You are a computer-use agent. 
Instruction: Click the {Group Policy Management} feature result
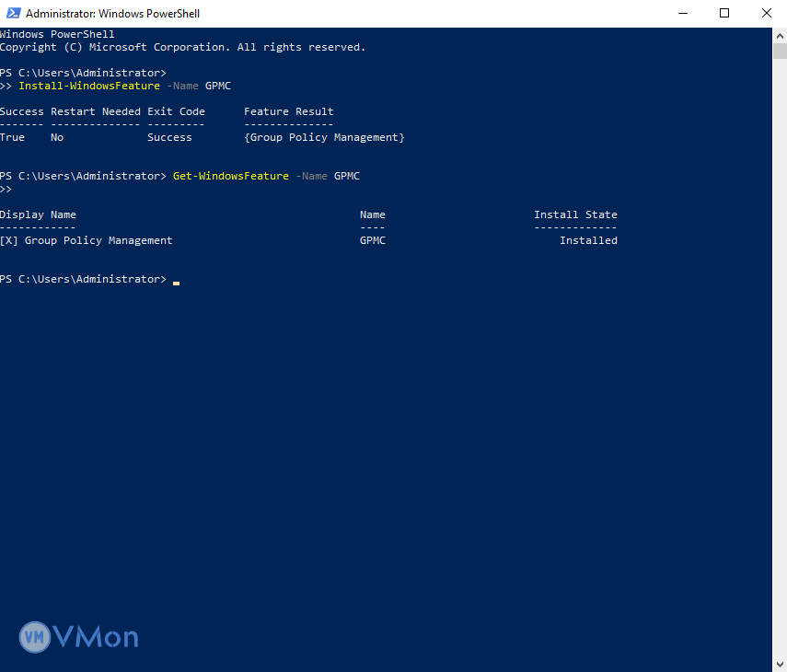324,137
